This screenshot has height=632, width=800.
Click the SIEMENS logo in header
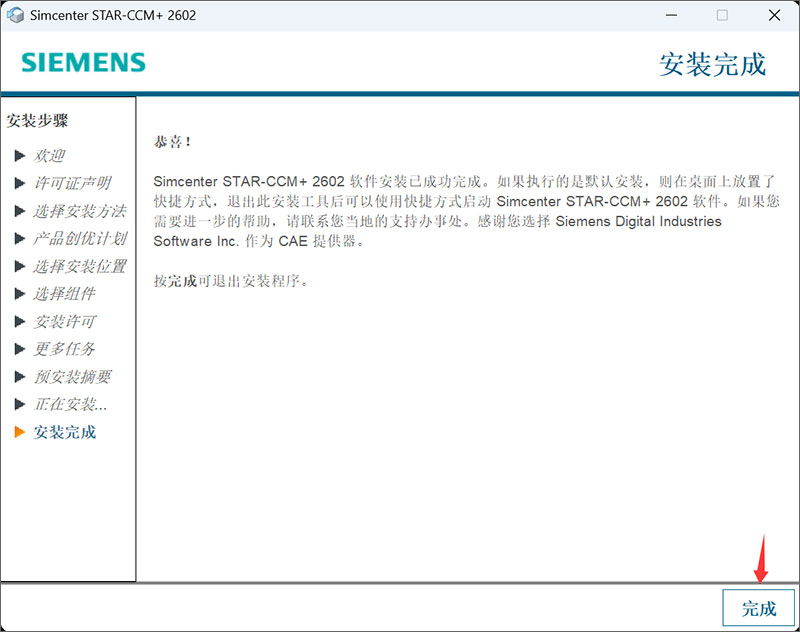point(84,63)
